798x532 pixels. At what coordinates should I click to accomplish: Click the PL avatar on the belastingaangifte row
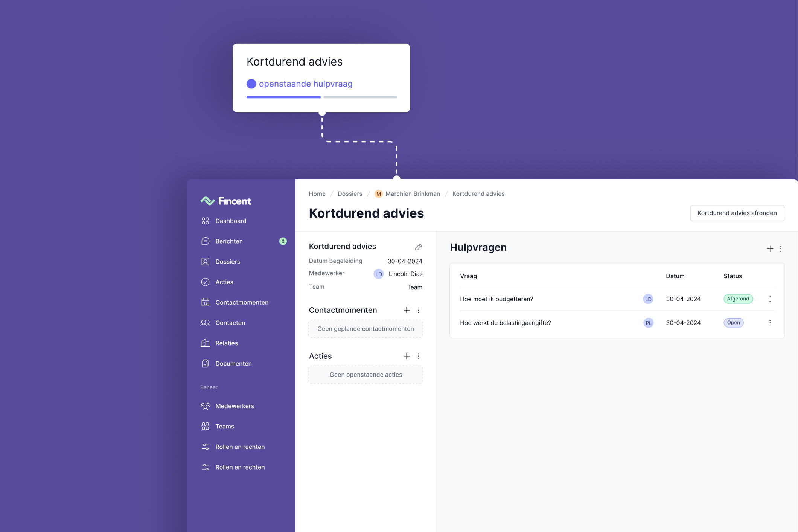coord(648,323)
